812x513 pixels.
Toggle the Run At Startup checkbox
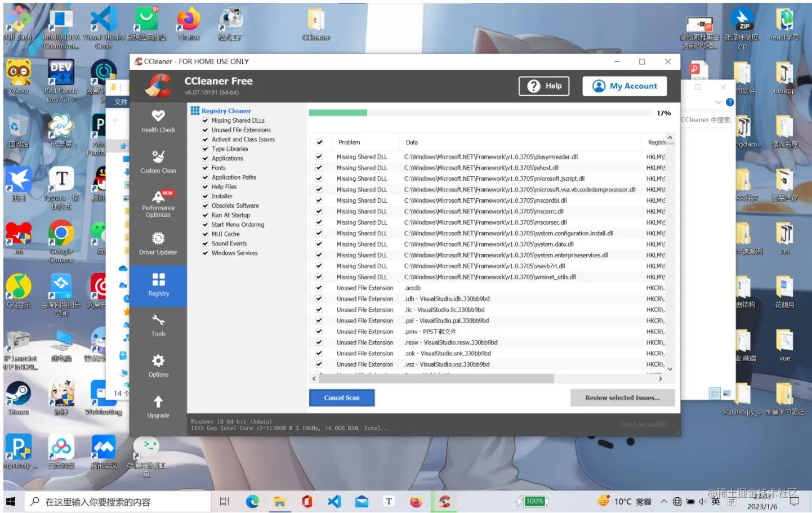click(x=206, y=215)
